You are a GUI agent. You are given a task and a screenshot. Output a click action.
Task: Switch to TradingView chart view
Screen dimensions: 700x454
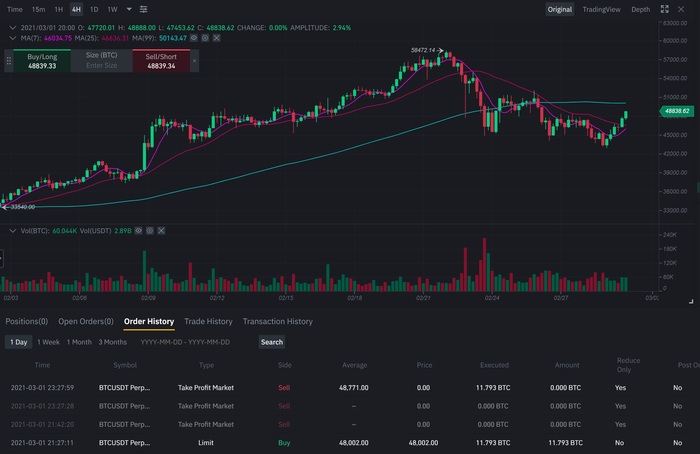601,9
